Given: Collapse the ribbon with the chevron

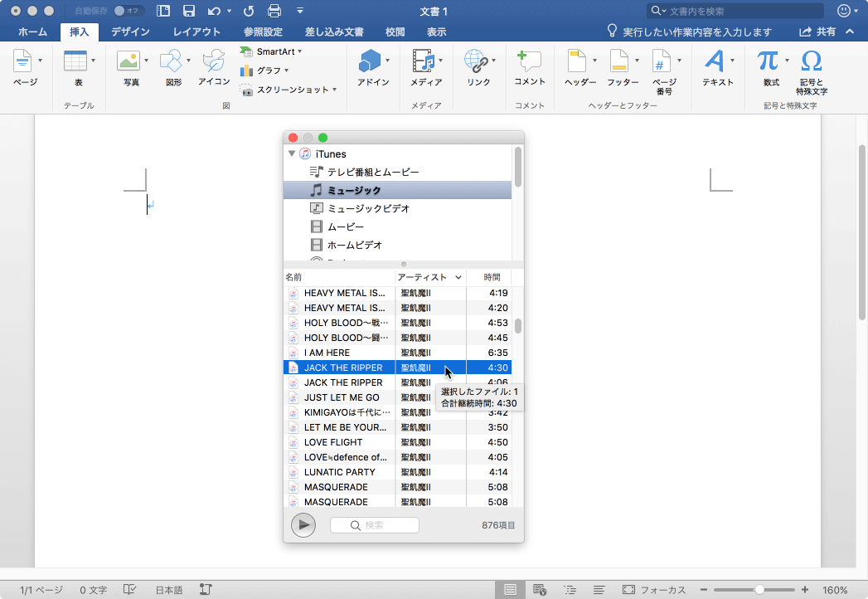Looking at the screenshot, I should tap(850, 32).
